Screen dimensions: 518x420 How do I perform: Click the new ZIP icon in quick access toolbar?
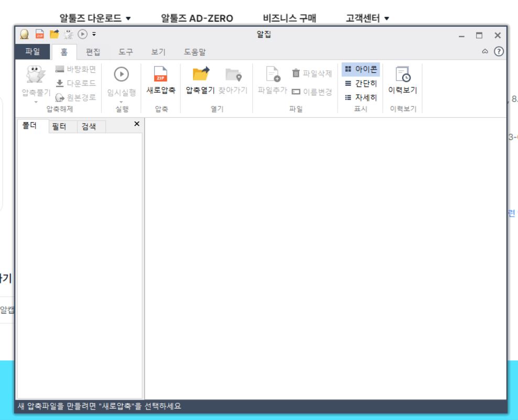point(40,34)
